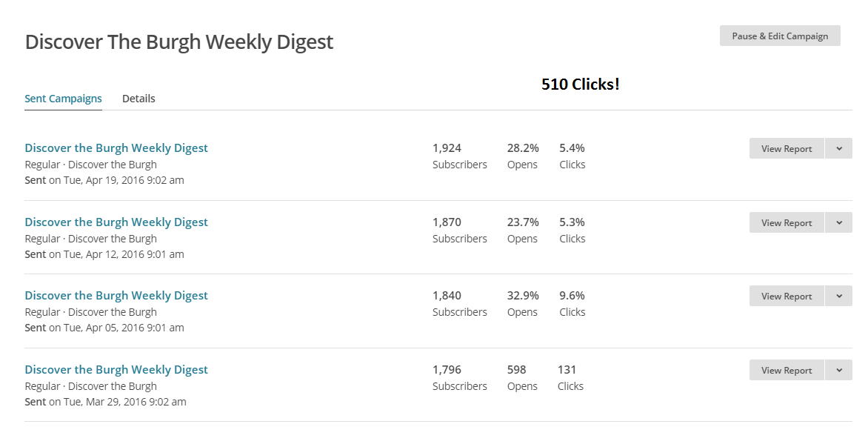868x447 pixels.
Task: Switch to the Details tab
Action: coord(138,99)
